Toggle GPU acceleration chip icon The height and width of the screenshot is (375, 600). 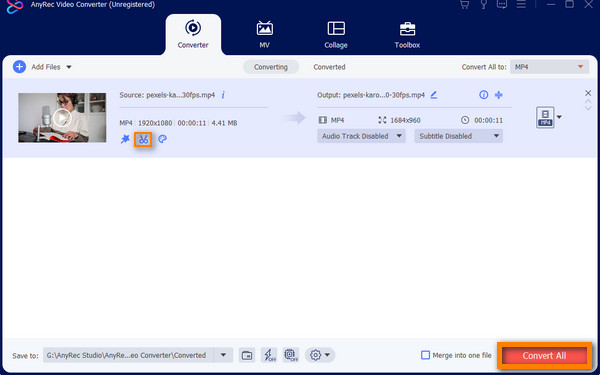[x=291, y=355]
